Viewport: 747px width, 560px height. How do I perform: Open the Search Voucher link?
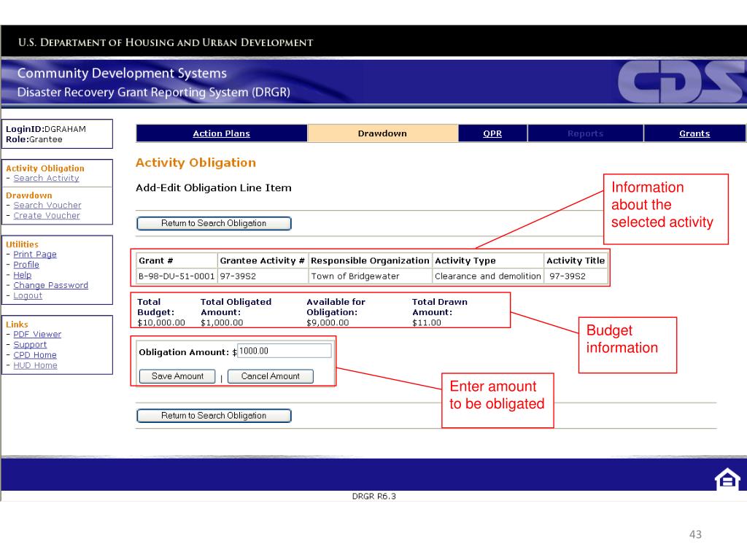click(47, 205)
